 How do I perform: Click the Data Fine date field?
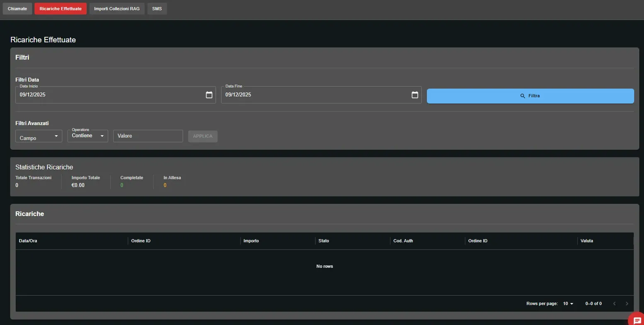pyautogui.click(x=315, y=95)
